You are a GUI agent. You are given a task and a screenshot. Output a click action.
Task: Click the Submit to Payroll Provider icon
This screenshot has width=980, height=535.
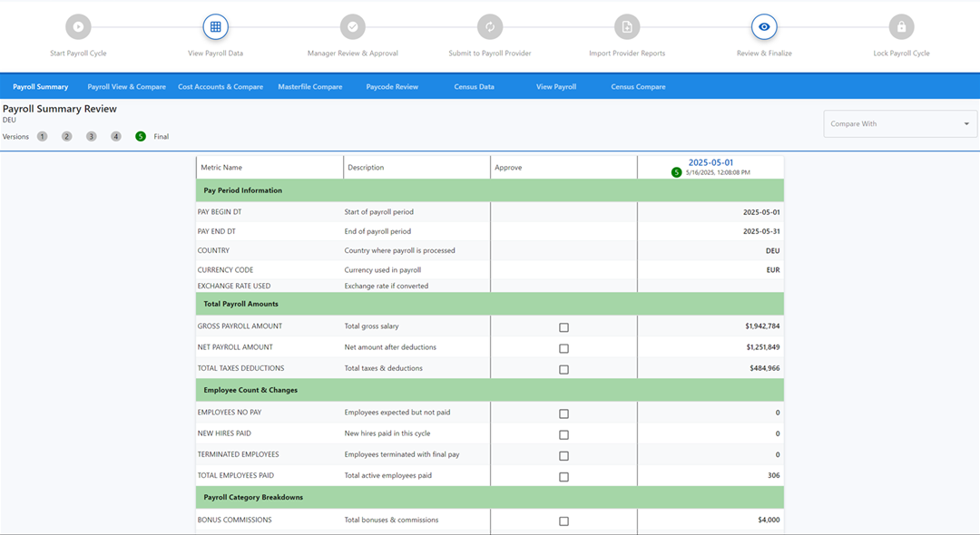[x=489, y=26]
